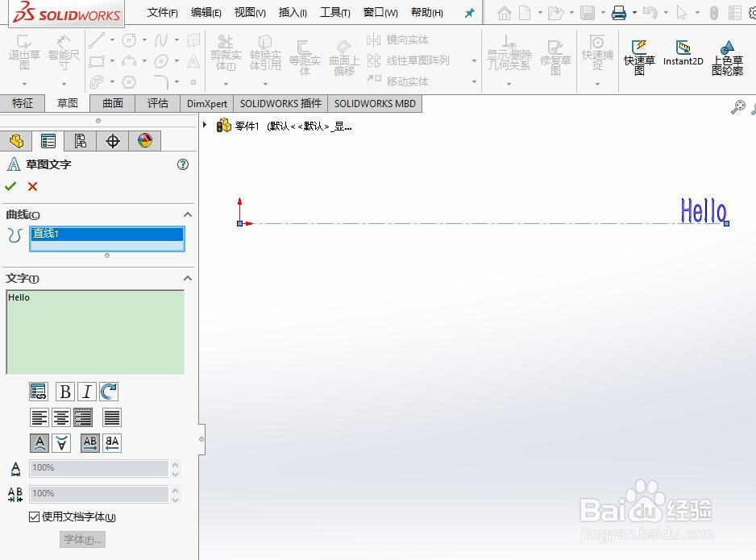Click width factor 100% field
This screenshot has width=756, height=560.
point(99,468)
